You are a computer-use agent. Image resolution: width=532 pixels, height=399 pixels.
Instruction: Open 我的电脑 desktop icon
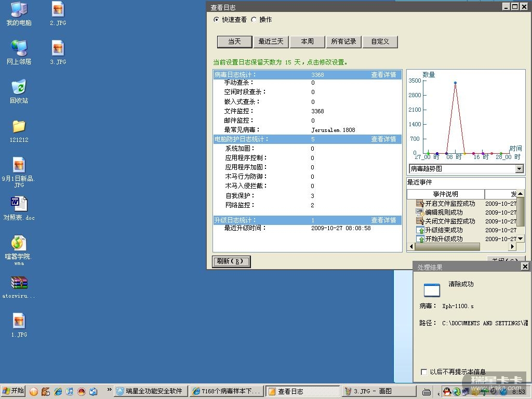click(x=19, y=9)
